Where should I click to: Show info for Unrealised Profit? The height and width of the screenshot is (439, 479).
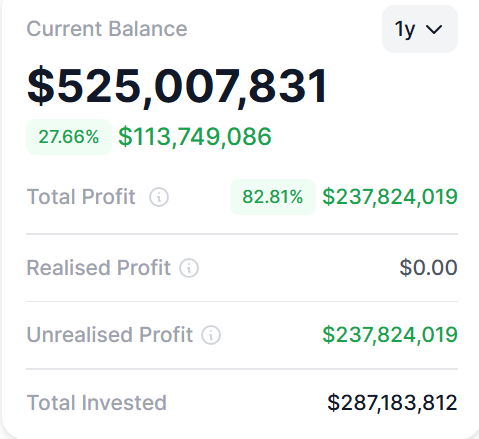(211, 335)
